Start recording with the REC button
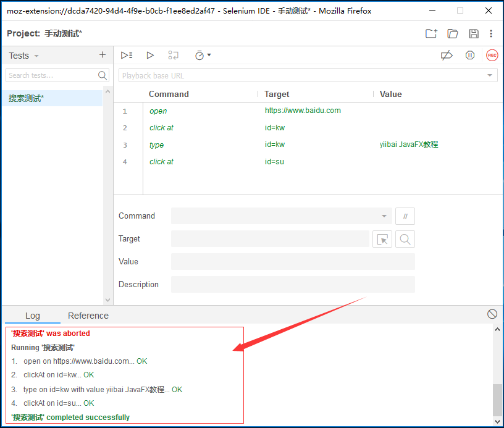 point(492,56)
